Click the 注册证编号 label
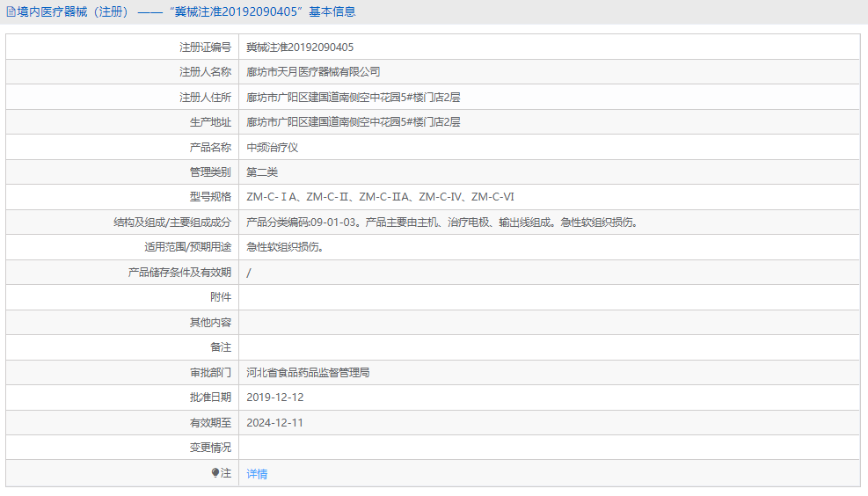Screen dimensions: 868x496 (x=205, y=47)
